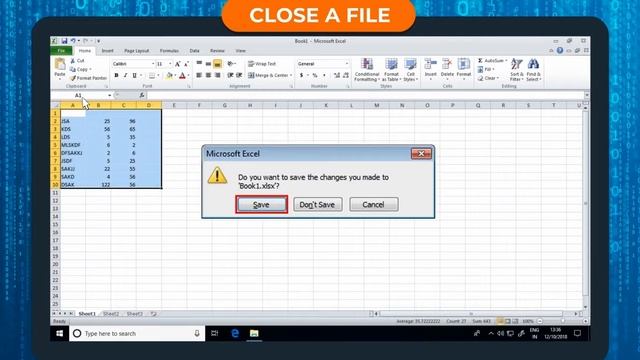Click the Find & Select binoculars icon

[533, 64]
